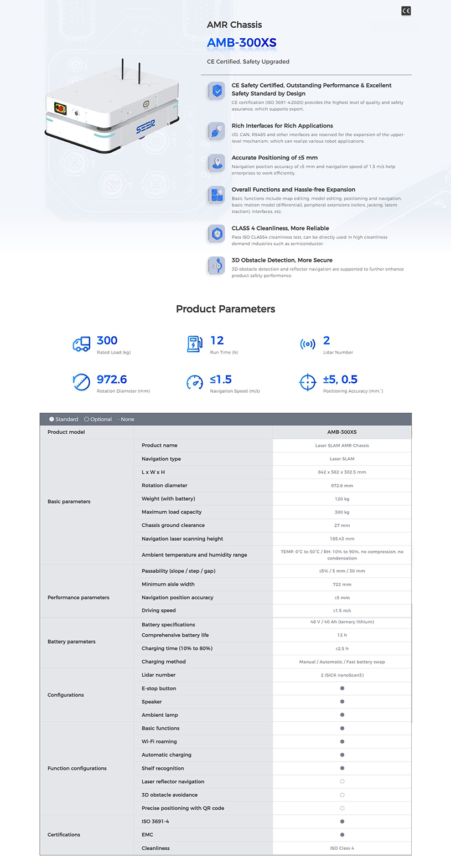Image resolution: width=451 pixels, height=868 pixels.
Task: Click the Optional legend hollow circle
Action: tap(86, 419)
